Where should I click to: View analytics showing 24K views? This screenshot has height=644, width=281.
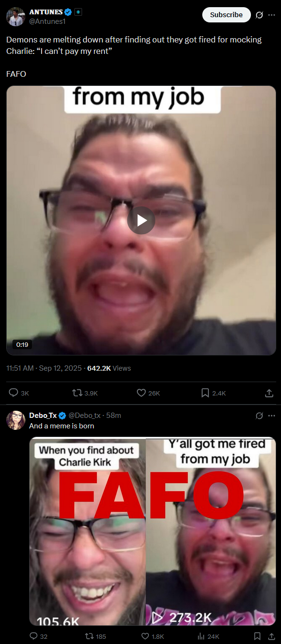(208, 636)
